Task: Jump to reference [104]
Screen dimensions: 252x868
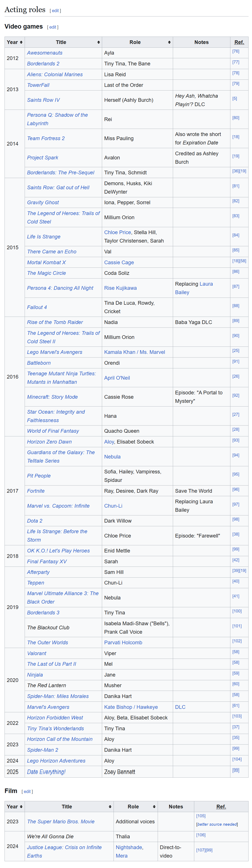Action: coord(237,759)
